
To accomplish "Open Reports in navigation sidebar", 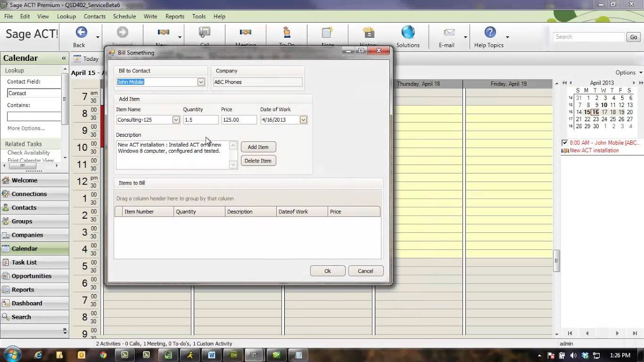I will (x=34, y=290).
